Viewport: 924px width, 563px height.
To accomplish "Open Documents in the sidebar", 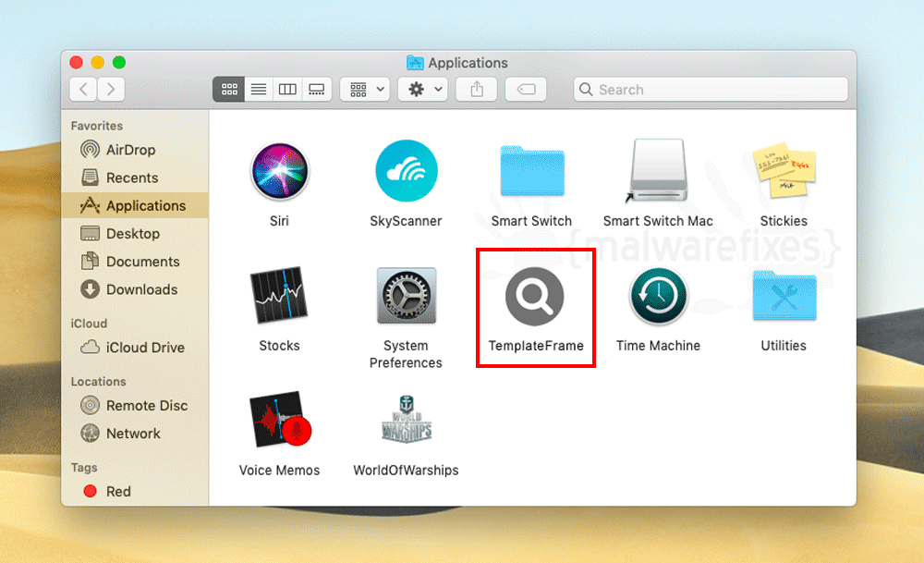I will click(135, 261).
